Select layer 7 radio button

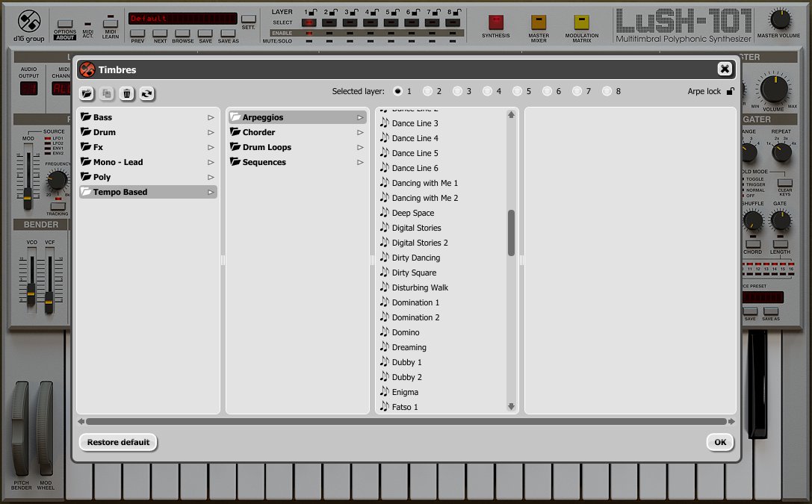pyautogui.click(x=577, y=91)
